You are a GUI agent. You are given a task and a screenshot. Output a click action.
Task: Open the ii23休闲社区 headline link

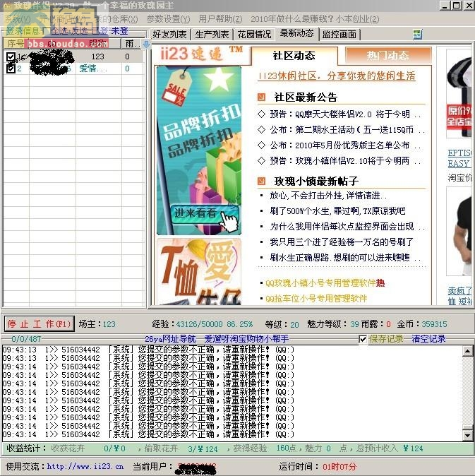[x=337, y=76]
